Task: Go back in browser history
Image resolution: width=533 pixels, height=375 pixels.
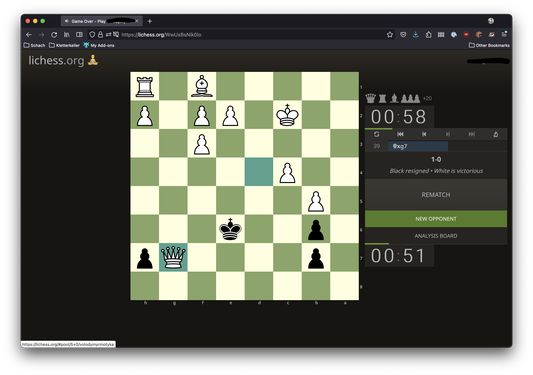Action: 29,35
